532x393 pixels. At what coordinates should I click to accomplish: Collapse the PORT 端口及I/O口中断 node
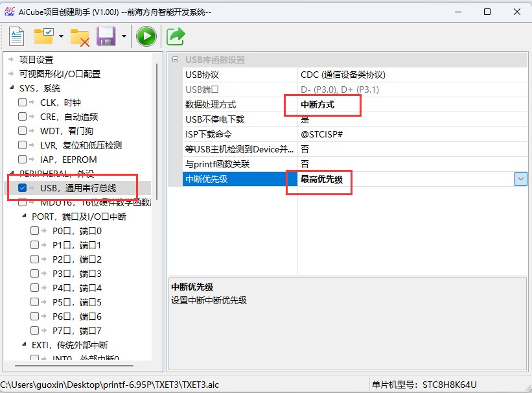point(24,217)
